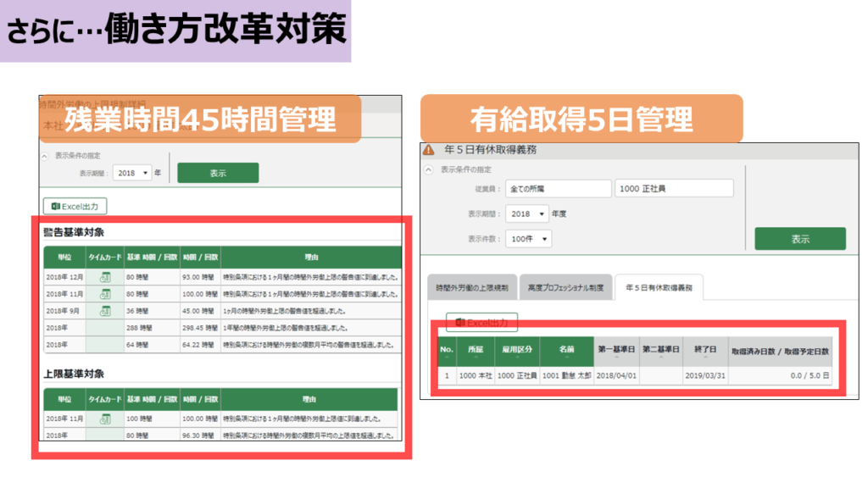Open the 2018 年 dropdown in overtime panel
868x488 pixels.
(132, 173)
